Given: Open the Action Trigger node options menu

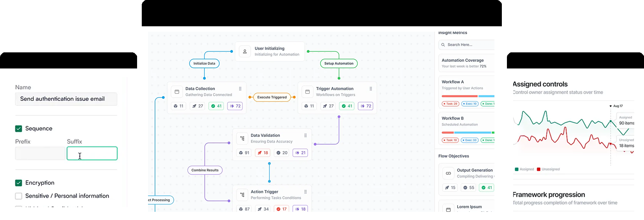Looking at the screenshot, I should (x=305, y=192).
